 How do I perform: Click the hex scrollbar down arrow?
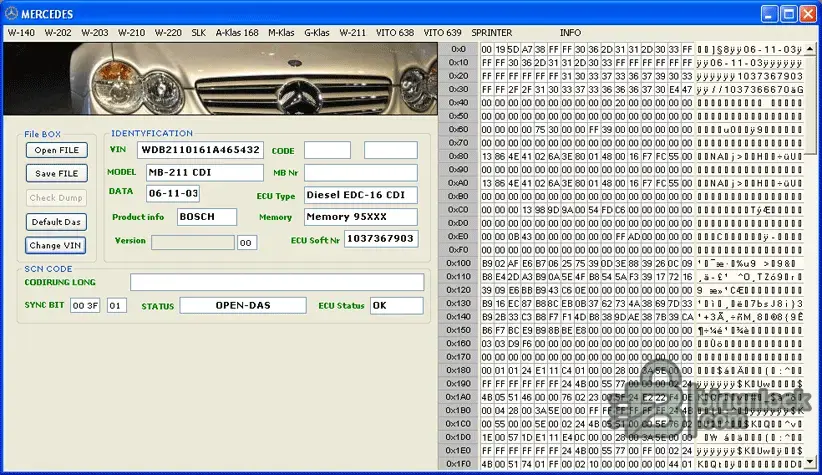(x=810, y=462)
